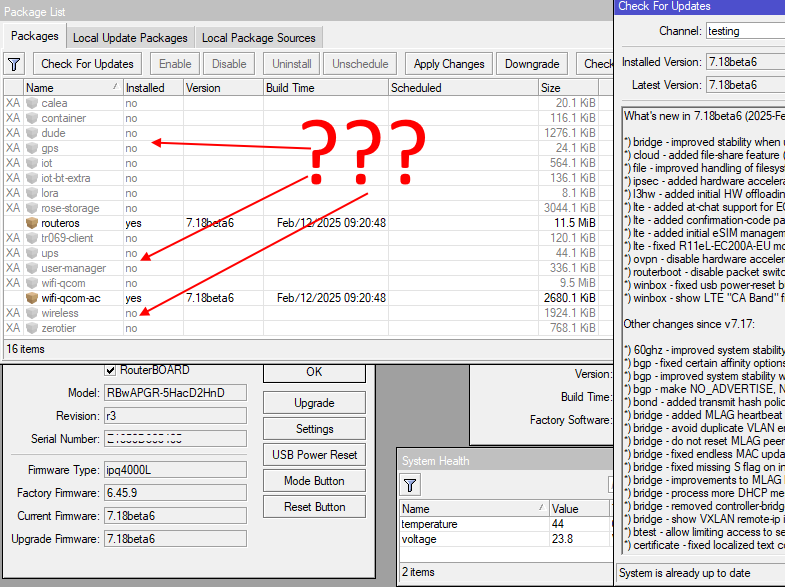
Task: Click the Factory Firmware field 6.45.9
Action: pos(175,493)
